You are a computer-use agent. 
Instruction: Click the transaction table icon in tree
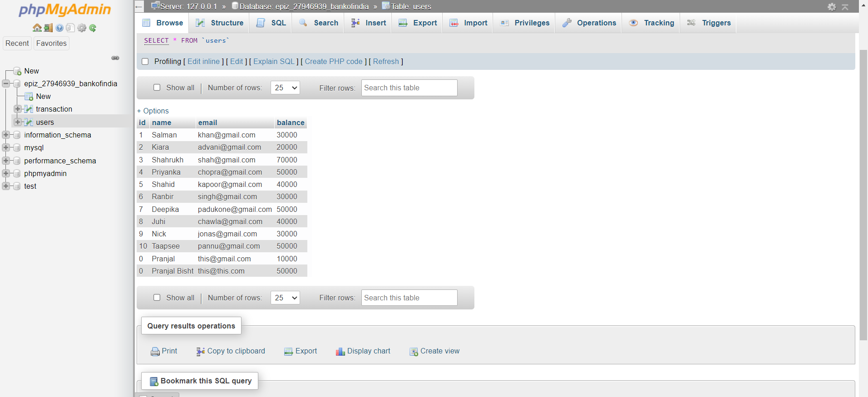29,109
